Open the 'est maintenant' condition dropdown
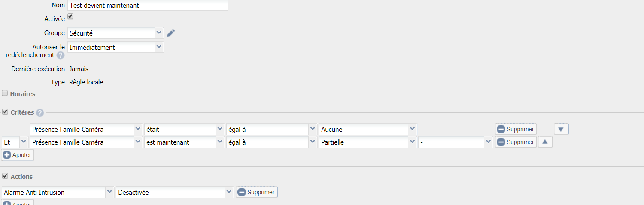The image size is (644, 205). [184, 142]
